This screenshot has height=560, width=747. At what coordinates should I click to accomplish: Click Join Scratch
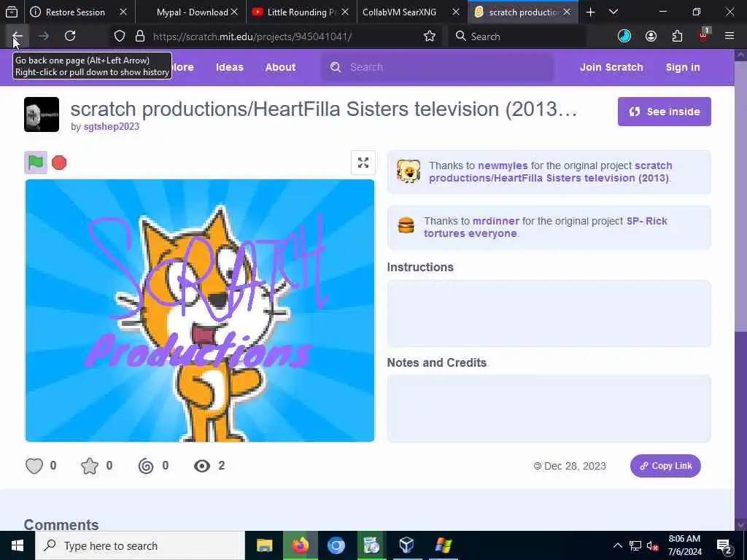(611, 67)
